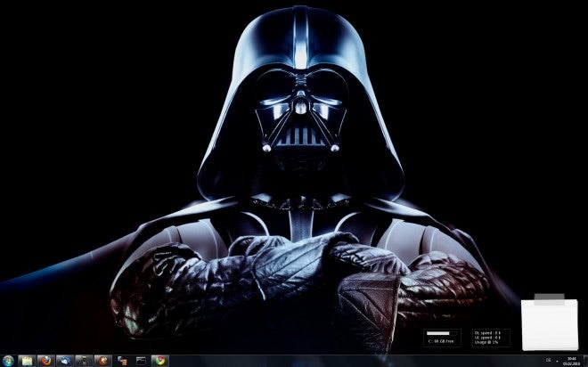Click the Show desktop strip
The width and height of the screenshot is (588, 367).
585,361
